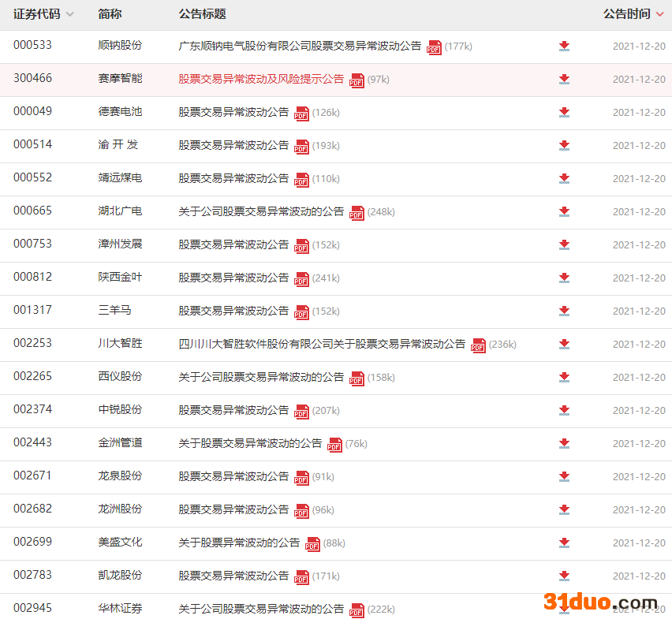Click PDF icon in 金洲管道 row
Viewport: 672px width, 619px height.
coord(334,444)
